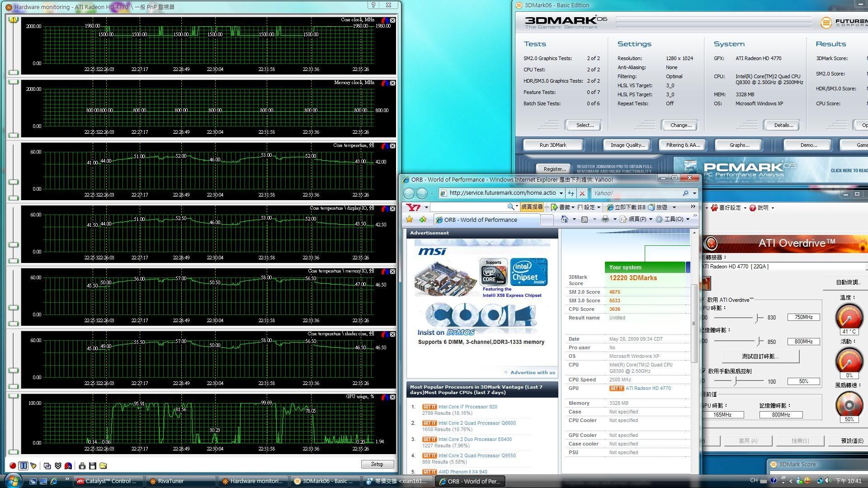Expand the IE address bar history dropdown
Screen dimensions: 868x488
561,193
